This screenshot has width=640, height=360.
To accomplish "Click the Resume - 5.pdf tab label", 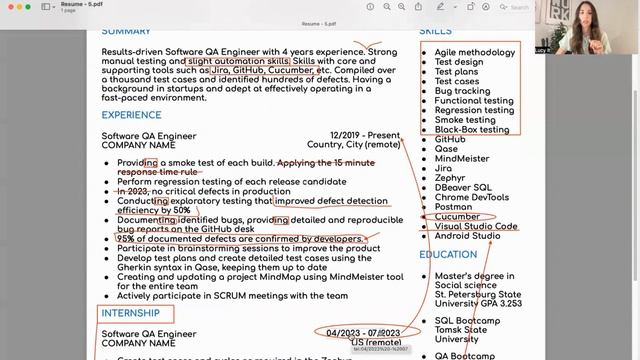I will pos(318,24).
